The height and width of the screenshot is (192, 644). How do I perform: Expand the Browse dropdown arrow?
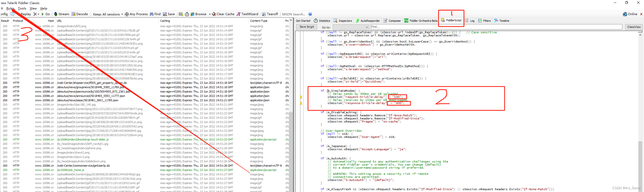pyautogui.click(x=210, y=14)
